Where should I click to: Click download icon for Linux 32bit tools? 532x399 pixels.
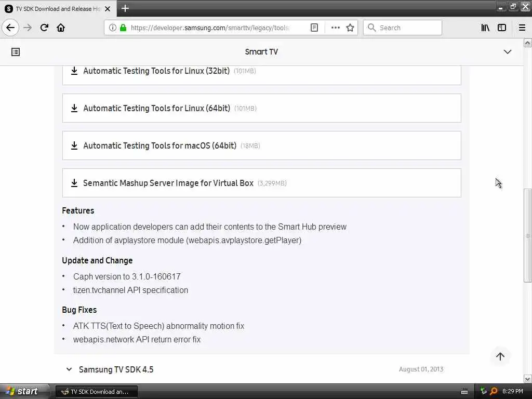tap(74, 71)
